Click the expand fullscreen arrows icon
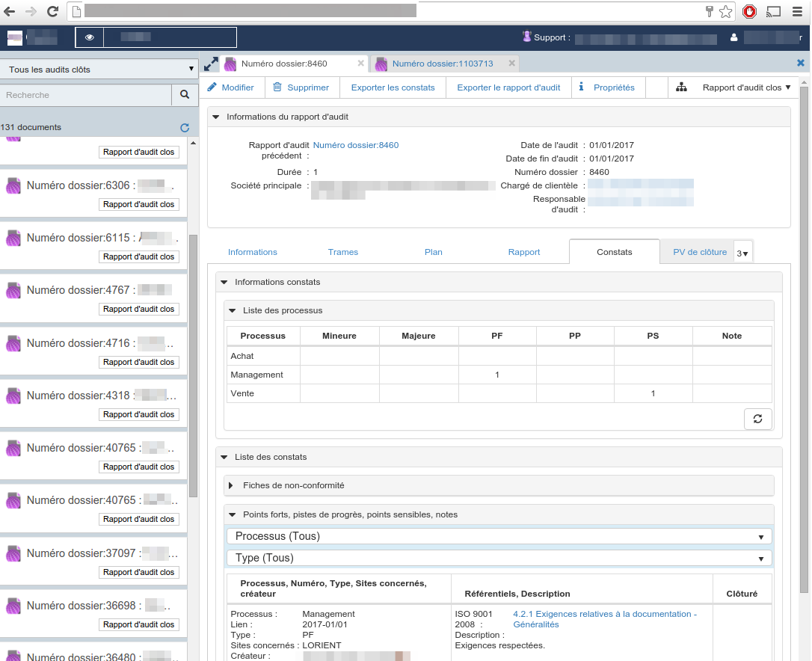 coord(211,64)
